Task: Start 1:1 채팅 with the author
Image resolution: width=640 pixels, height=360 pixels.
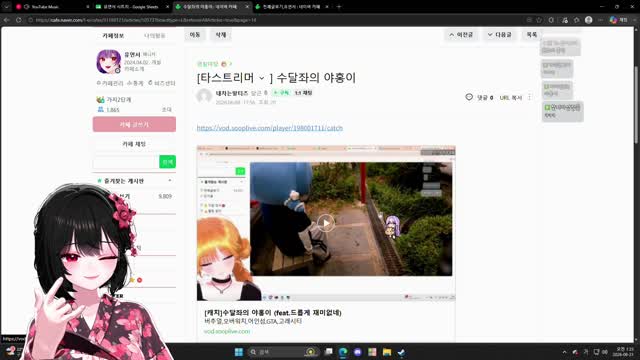Action: tap(303, 93)
